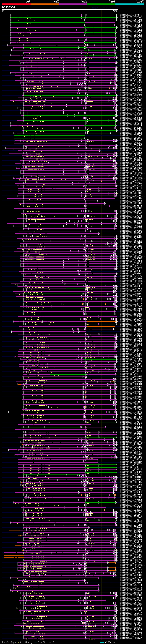
Task: Open hit UniRef100_Q9FUL8
Action: coord(131,35)
